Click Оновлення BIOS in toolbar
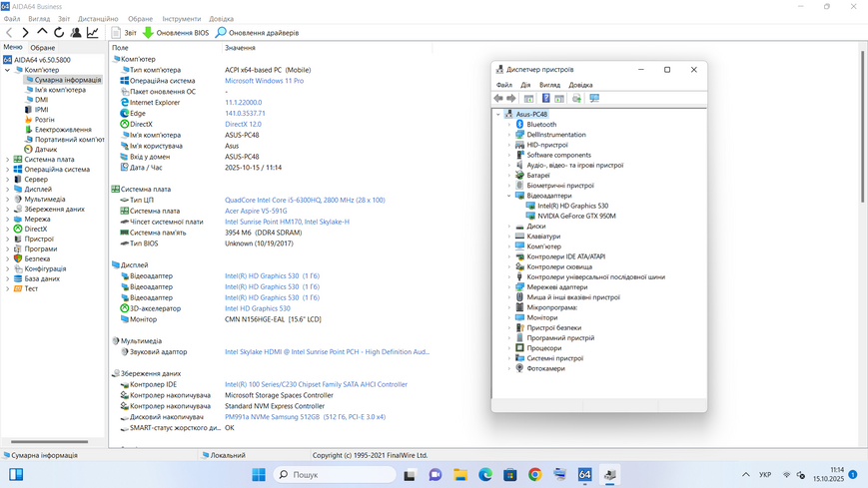 click(176, 33)
